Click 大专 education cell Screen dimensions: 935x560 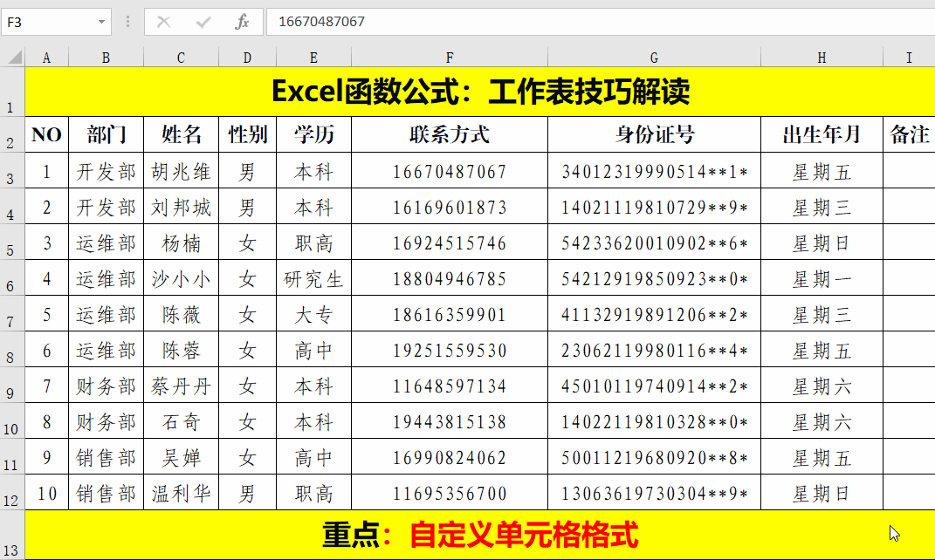pos(313,315)
